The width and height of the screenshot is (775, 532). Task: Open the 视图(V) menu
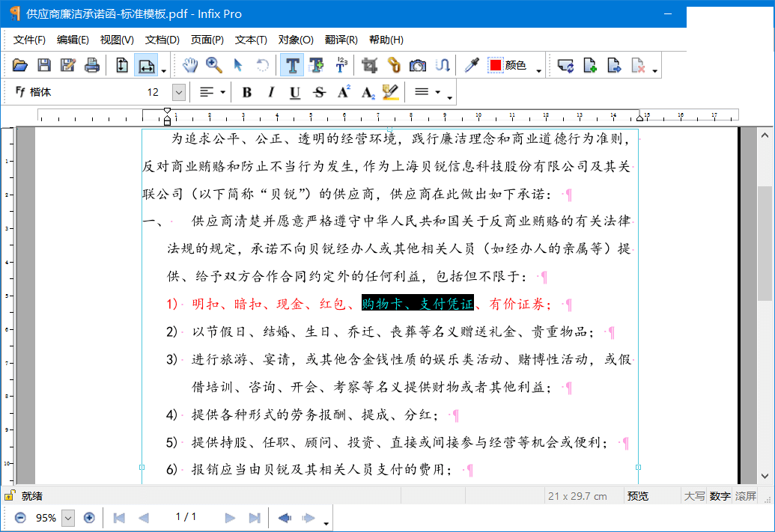117,40
